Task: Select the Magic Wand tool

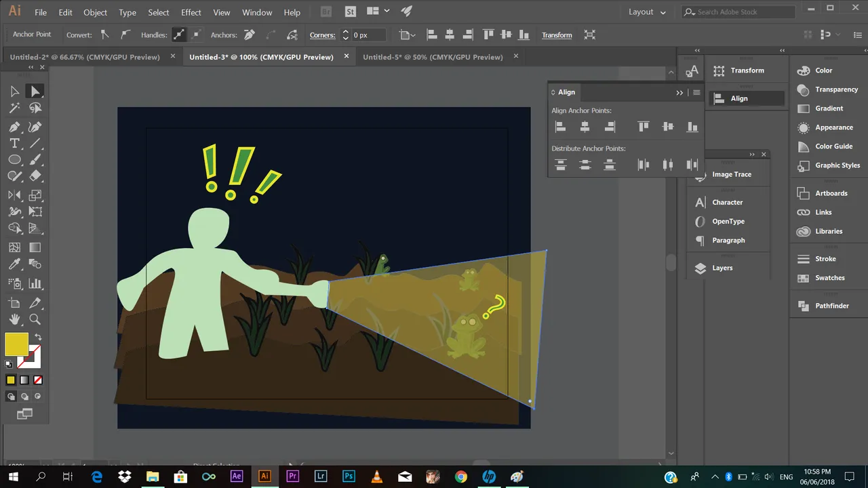Action: [x=14, y=108]
